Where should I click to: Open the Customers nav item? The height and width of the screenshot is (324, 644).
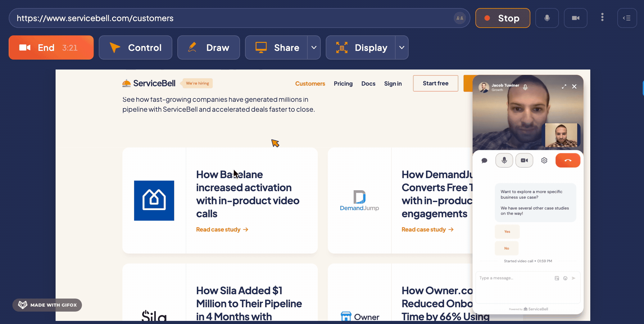click(x=310, y=83)
